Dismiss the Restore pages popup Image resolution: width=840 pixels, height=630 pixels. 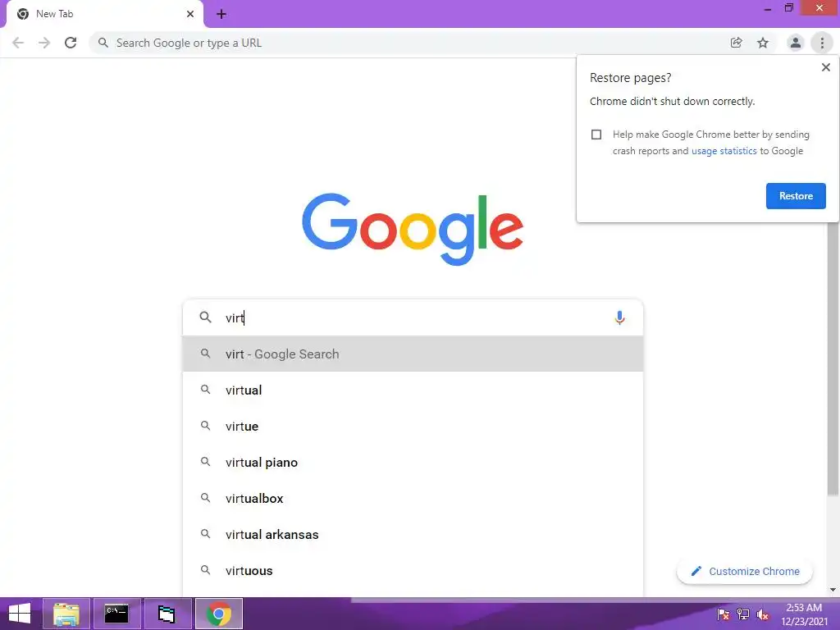coord(825,67)
